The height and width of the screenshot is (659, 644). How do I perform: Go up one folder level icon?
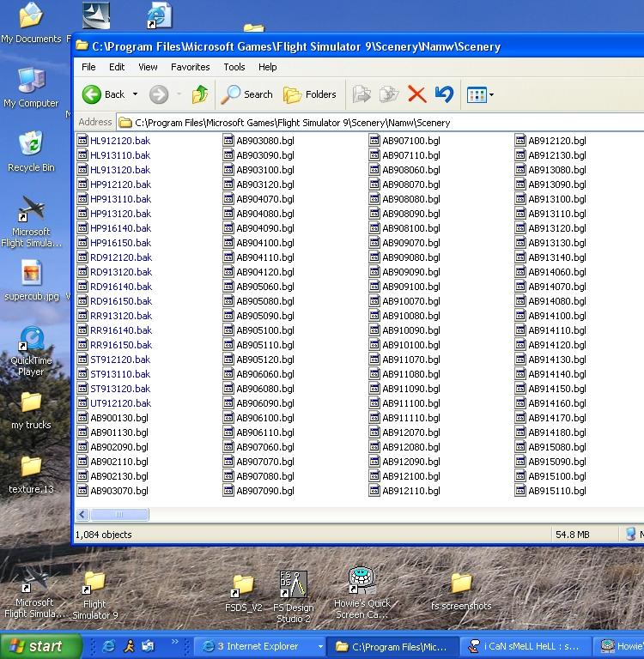pyautogui.click(x=200, y=94)
